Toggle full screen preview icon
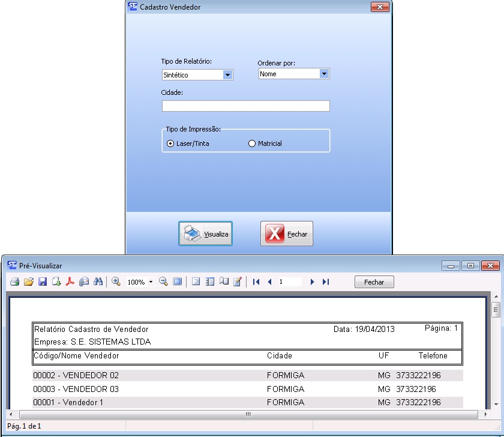 [177, 282]
